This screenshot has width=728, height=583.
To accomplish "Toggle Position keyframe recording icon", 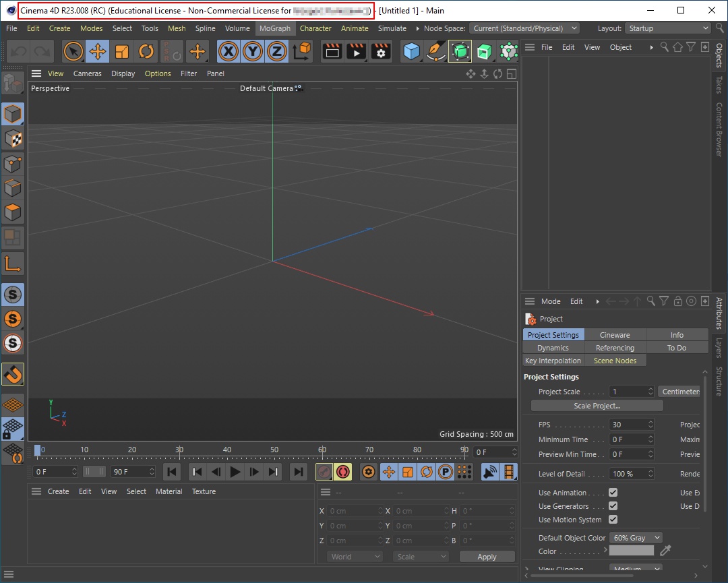I will [x=389, y=472].
